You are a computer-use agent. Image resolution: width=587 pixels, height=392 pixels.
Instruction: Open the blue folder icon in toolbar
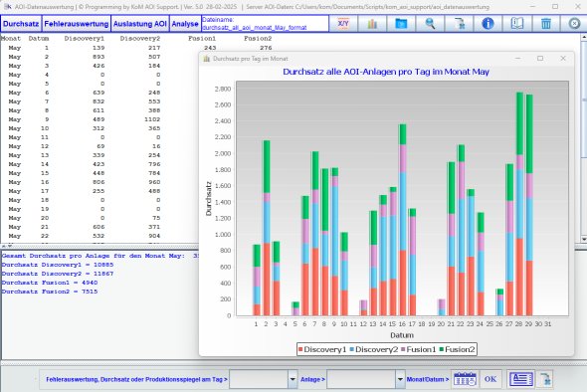pyautogui.click(x=401, y=24)
